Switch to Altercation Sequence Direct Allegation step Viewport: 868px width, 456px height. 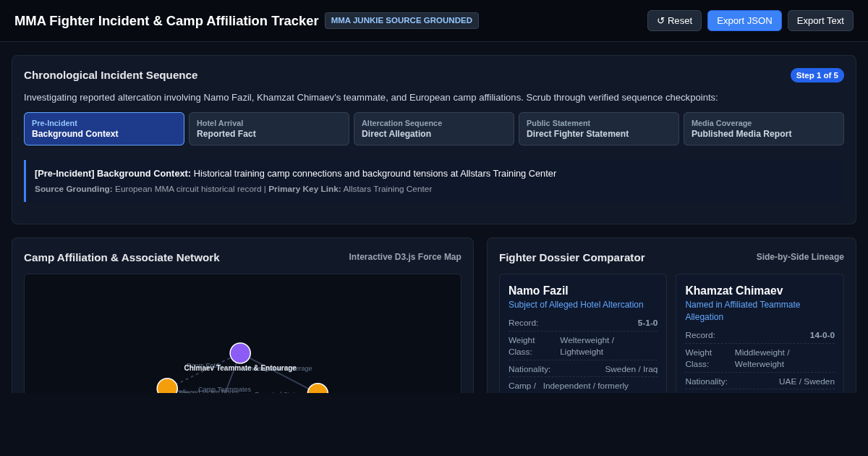(434, 129)
